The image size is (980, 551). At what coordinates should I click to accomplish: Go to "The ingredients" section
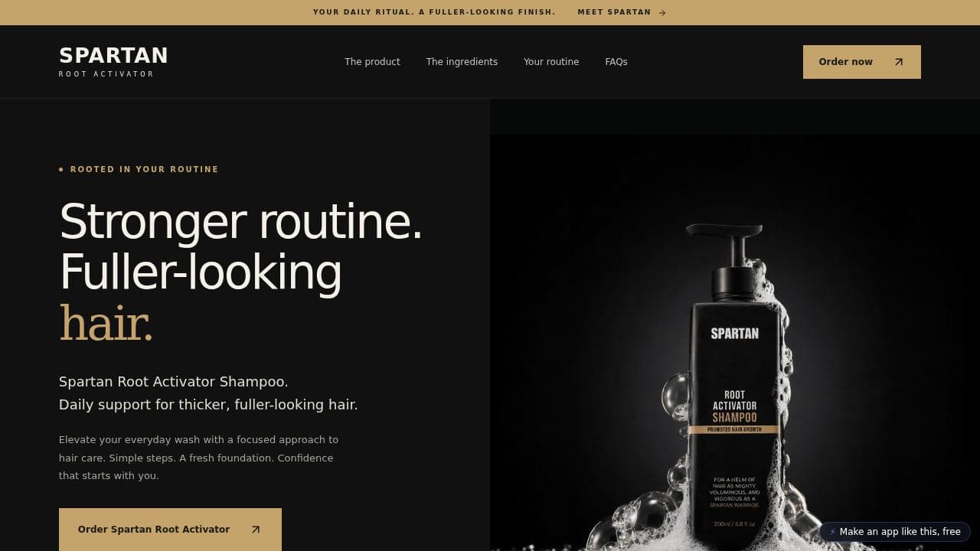pos(462,62)
